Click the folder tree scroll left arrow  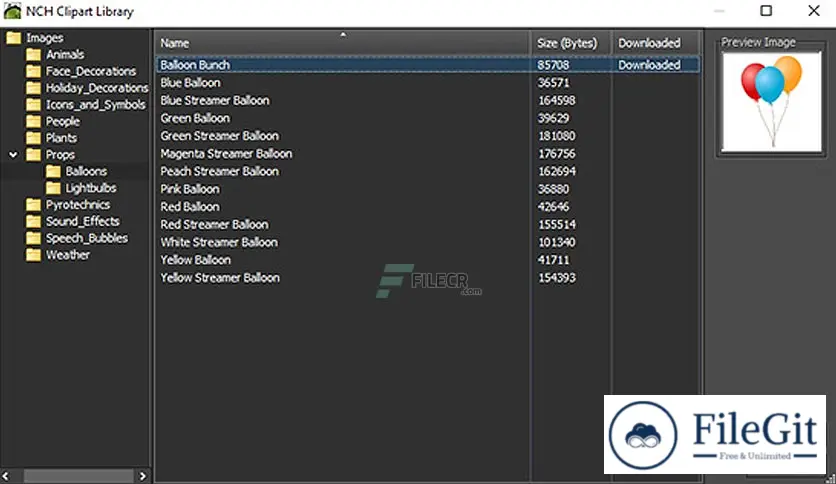tap(6, 476)
